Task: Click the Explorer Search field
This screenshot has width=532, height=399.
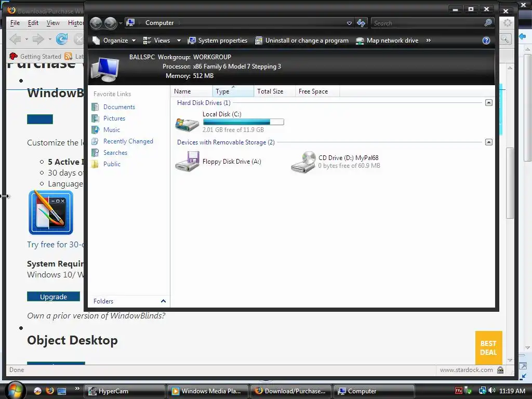Action: coord(428,23)
